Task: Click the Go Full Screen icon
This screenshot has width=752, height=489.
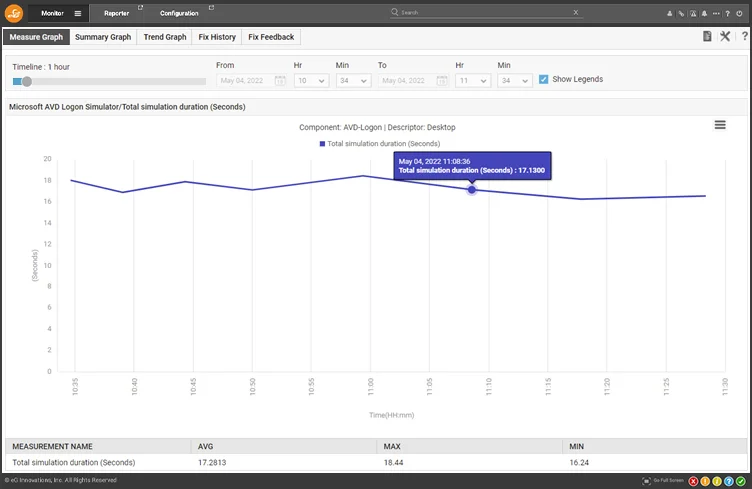Action: tap(646, 481)
